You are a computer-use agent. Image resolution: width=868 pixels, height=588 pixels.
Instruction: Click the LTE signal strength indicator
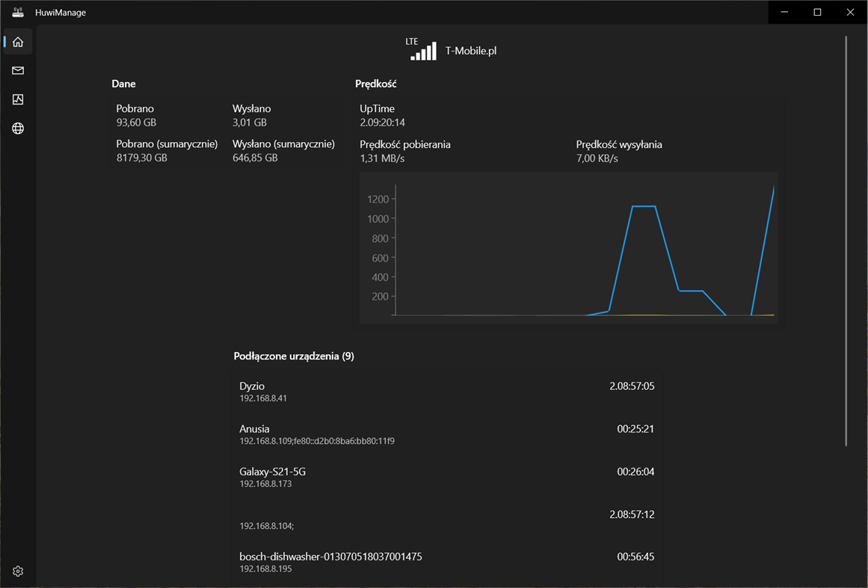tap(422, 48)
